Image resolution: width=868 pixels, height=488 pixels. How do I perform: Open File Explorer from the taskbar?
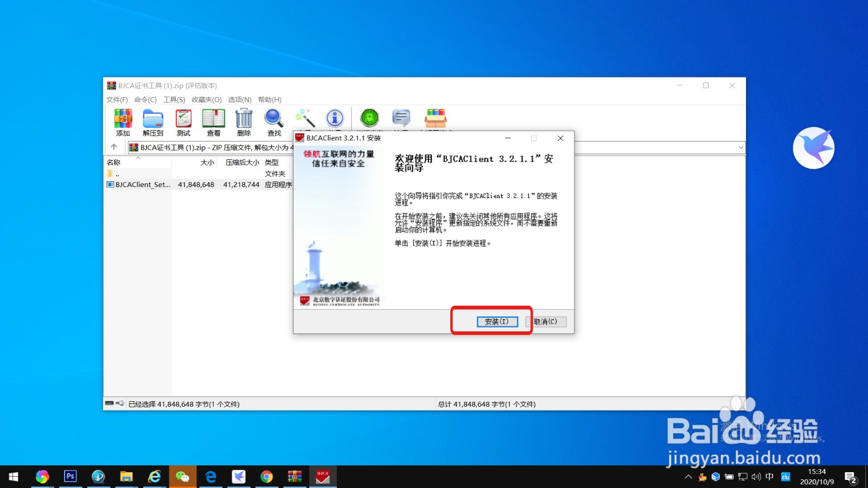click(126, 477)
